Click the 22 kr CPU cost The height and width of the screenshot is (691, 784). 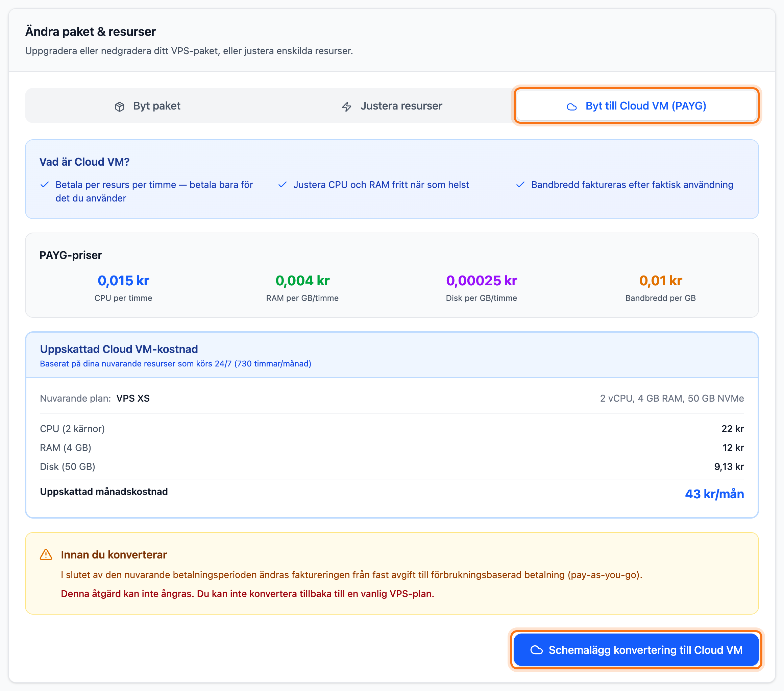click(x=732, y=429)
